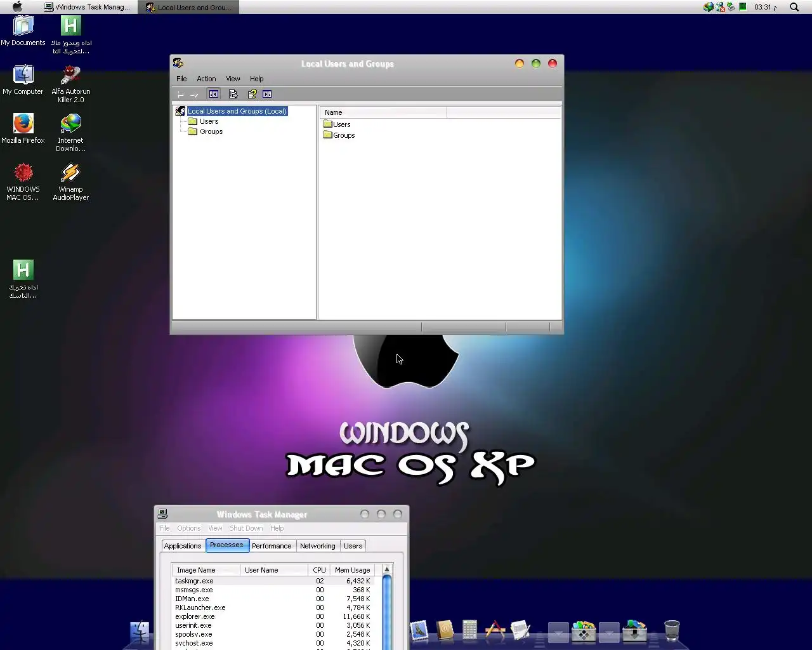812x650 pixels.
Task: Open the Apple logo menu in top bar
Action: point(17,7)
